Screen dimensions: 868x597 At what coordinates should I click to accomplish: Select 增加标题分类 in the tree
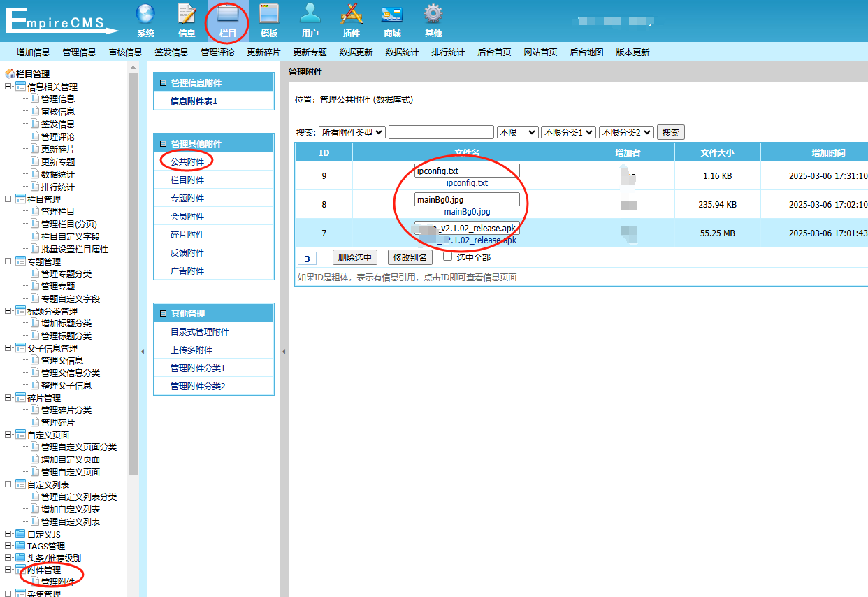pyautogui.click(x=66, y=323)
